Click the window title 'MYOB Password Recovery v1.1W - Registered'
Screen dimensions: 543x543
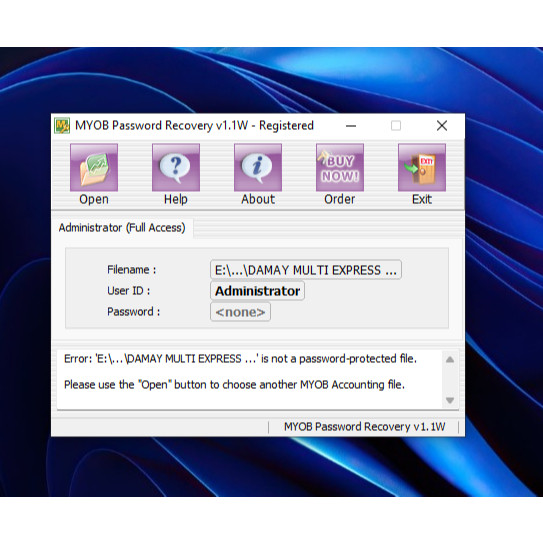point(194,125)
